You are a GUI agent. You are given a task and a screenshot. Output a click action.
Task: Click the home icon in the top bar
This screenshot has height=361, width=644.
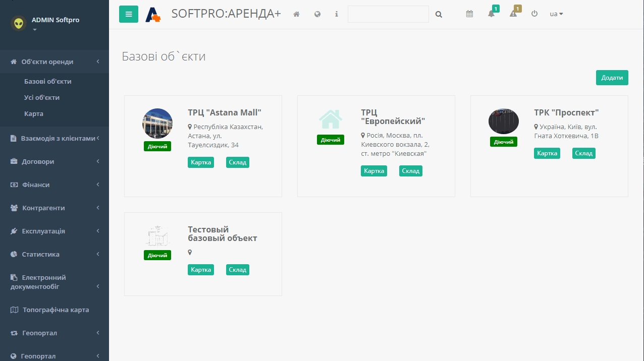point(296,14)
